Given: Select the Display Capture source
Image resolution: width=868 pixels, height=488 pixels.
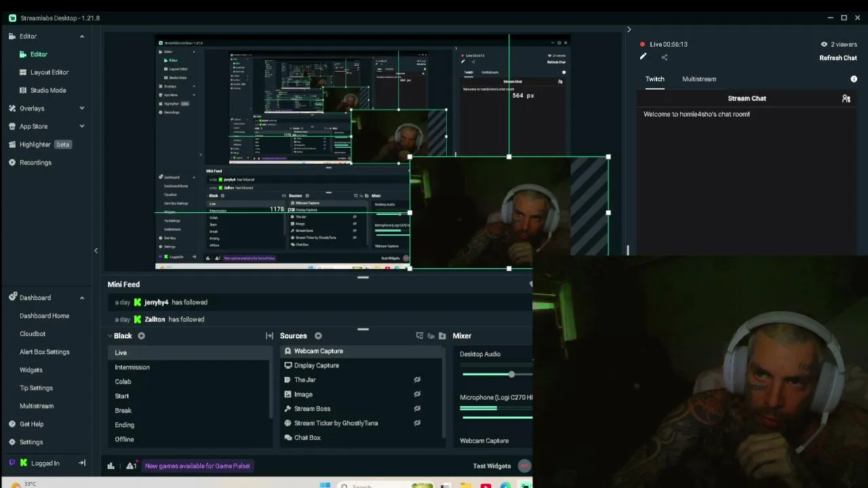Looking at the screenshot, I should pos(362,365).
